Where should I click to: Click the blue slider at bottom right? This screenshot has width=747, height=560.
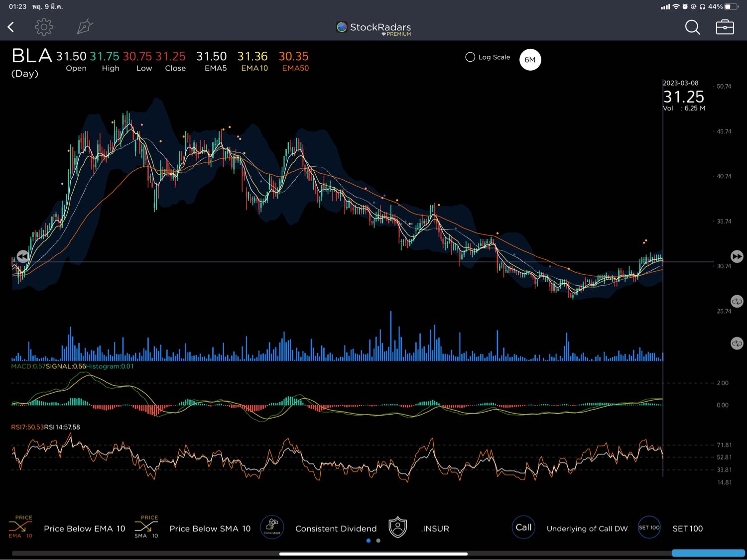pos(708,553)
